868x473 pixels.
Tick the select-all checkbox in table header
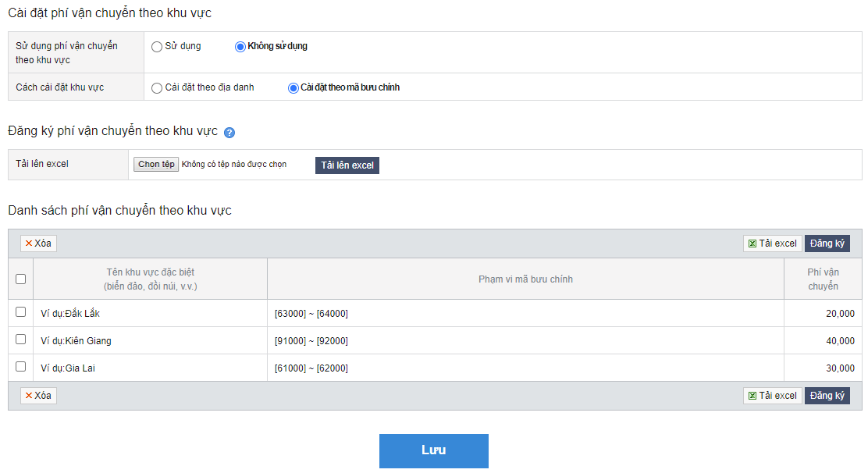tap(21, 279)
